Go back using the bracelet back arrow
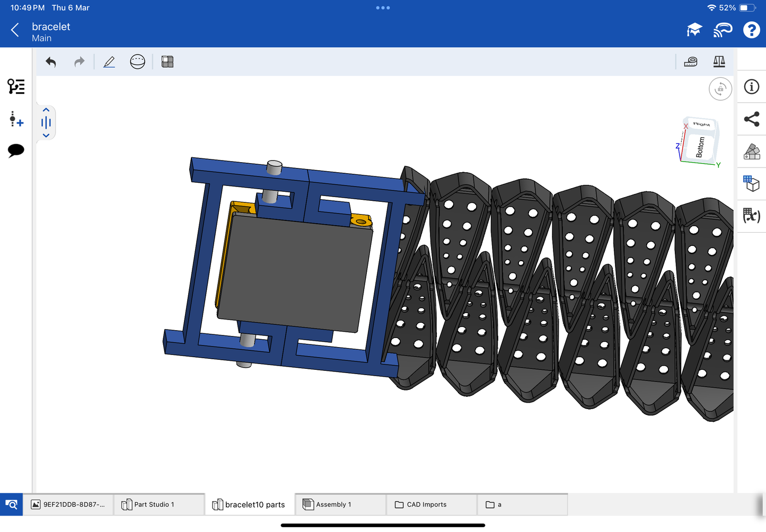This screenshot has height=532, width=766. coord(15,30)
